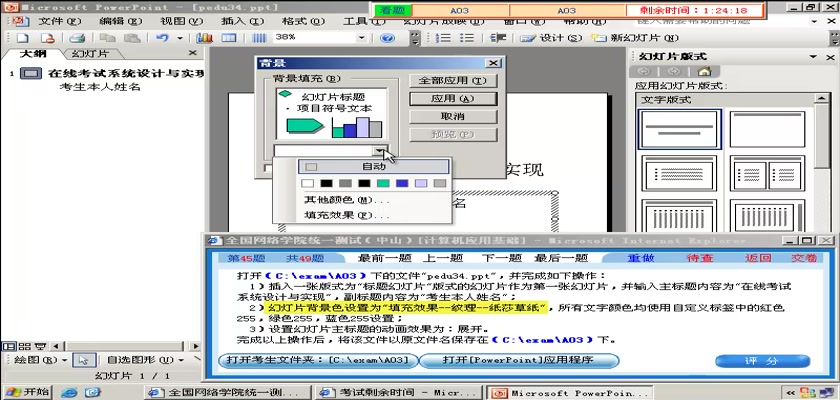Pick the blue color swatch

click(402, 183)
